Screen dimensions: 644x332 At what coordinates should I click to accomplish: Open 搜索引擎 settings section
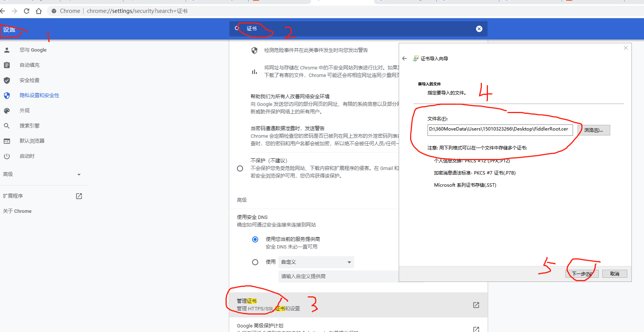(30, 126)
